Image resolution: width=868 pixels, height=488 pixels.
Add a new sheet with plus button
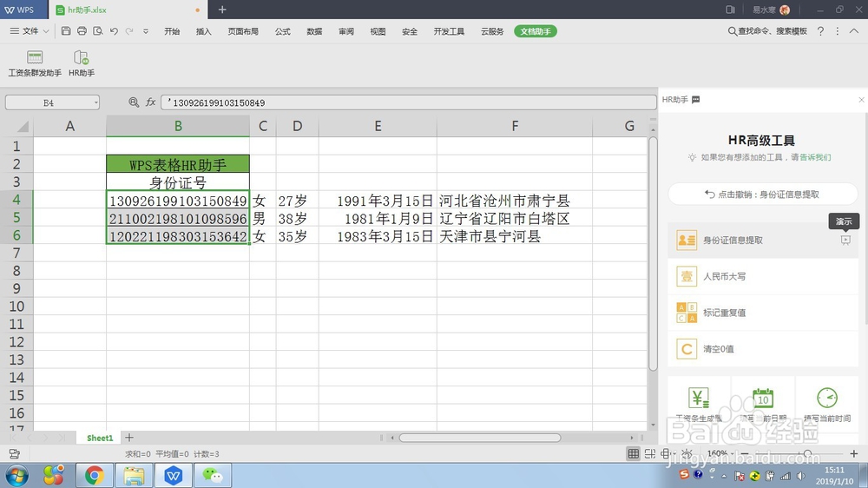[x=129, y=438]
